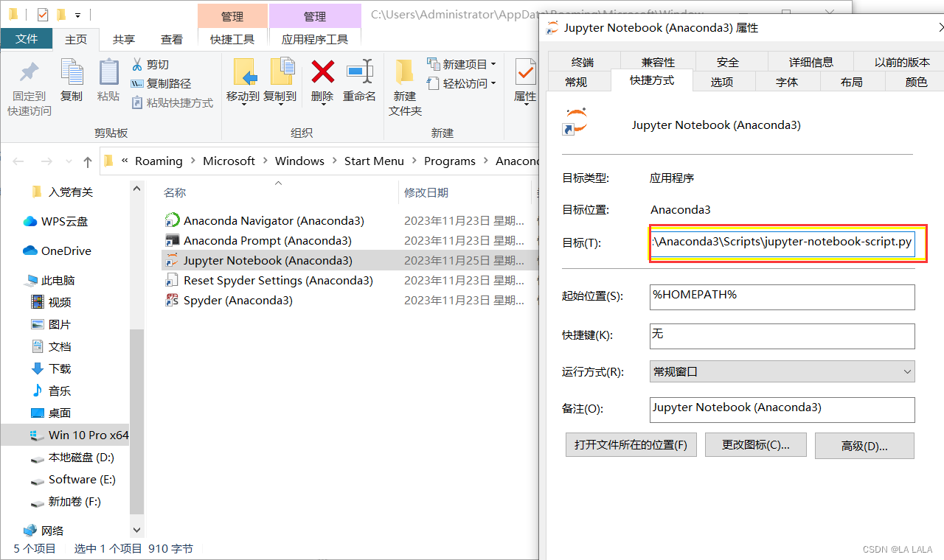Screen dimensions: 944x560
Task: Select 下载 folder in sidebar
Action: [x=51, y=368]
